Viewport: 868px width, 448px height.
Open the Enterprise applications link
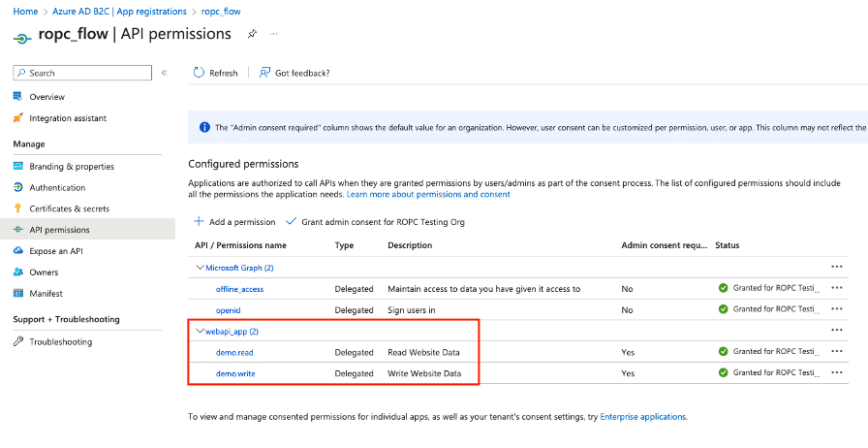[642, 416]
